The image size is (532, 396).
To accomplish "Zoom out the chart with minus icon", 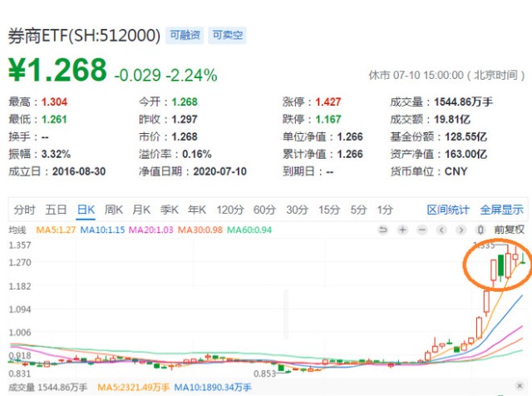I will tap(421, 230).
